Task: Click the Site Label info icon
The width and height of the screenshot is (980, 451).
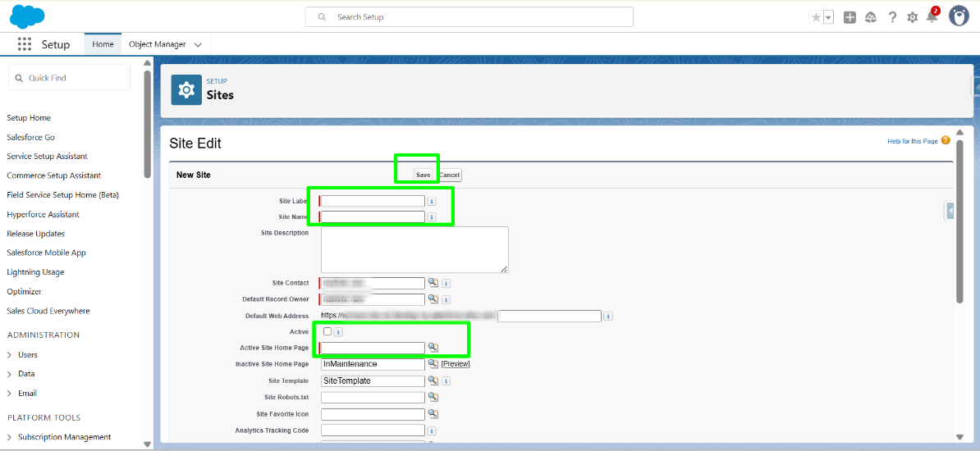Action: click(x=432, y=201)
